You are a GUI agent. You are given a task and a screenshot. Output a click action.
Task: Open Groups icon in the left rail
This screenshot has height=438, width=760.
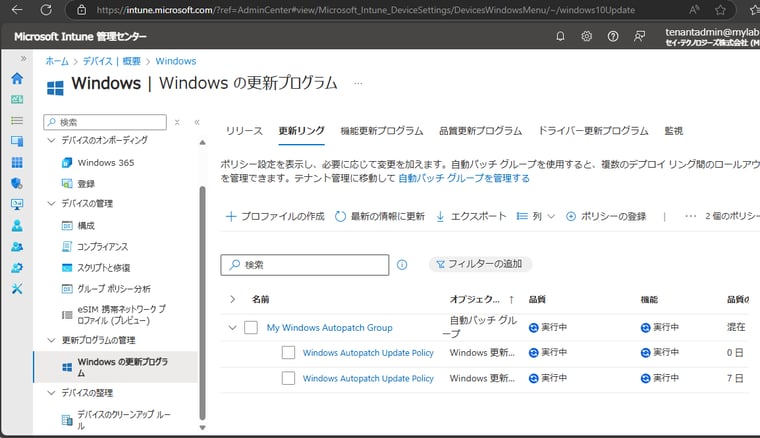tap(17, 247)
